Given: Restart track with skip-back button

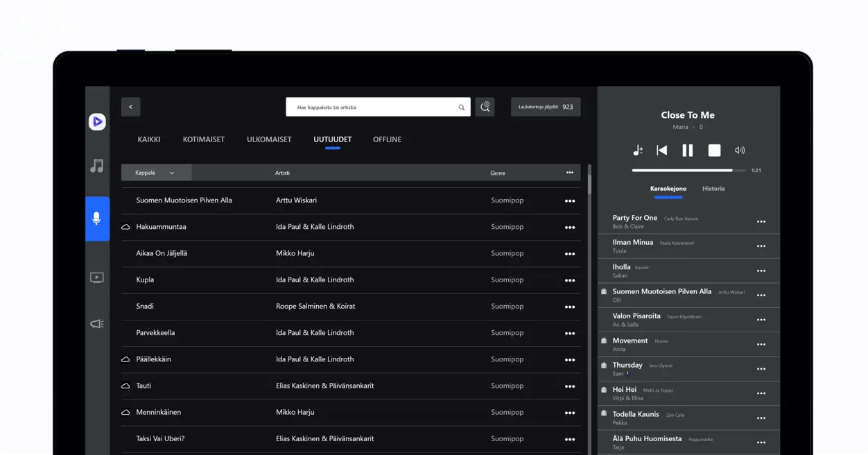Looking at the screenshot, I should (x=662, y=151).
